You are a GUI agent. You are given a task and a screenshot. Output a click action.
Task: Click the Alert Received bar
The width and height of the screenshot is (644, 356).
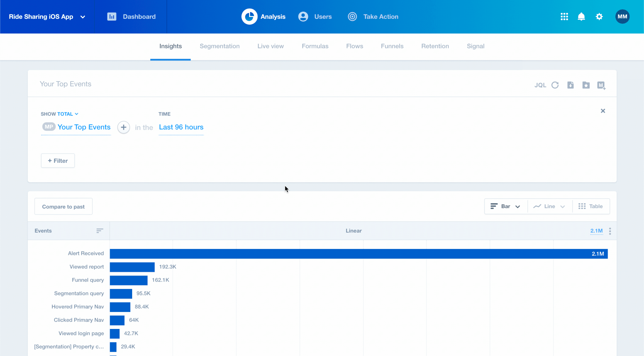pos(359,253)
